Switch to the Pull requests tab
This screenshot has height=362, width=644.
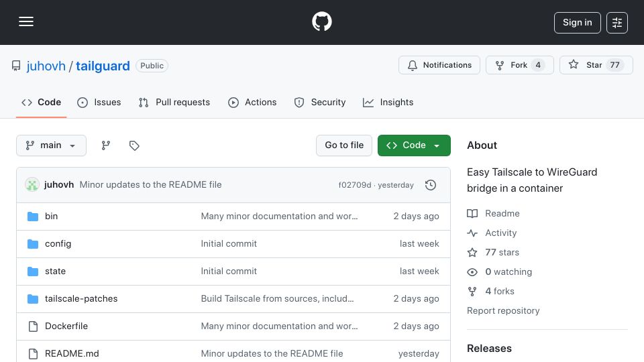(x=174, y=102)
